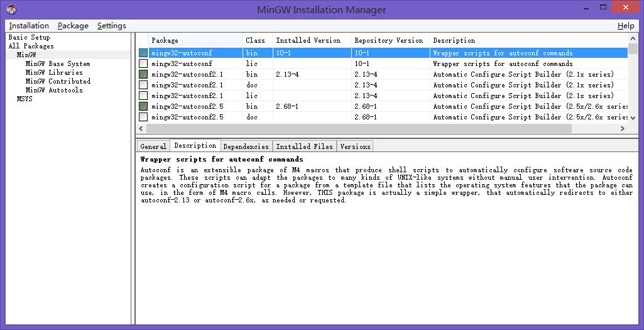Switch to the Dependencies tab

(246, 146)
